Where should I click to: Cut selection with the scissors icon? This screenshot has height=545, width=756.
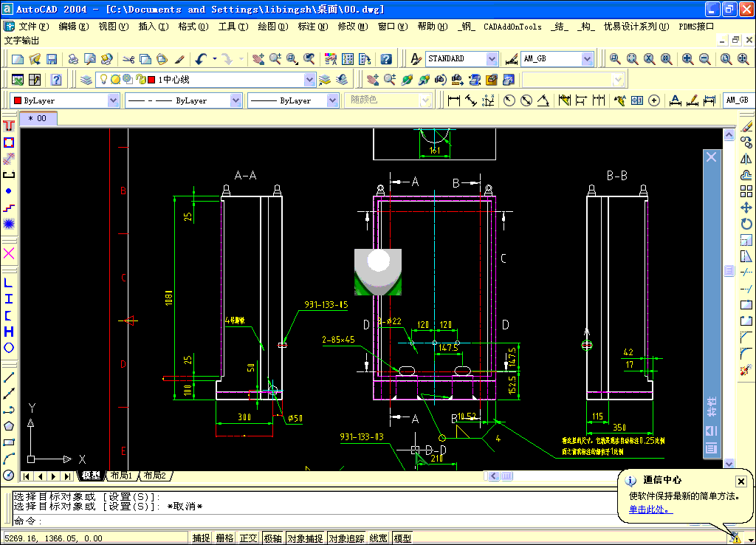point(128,59)
